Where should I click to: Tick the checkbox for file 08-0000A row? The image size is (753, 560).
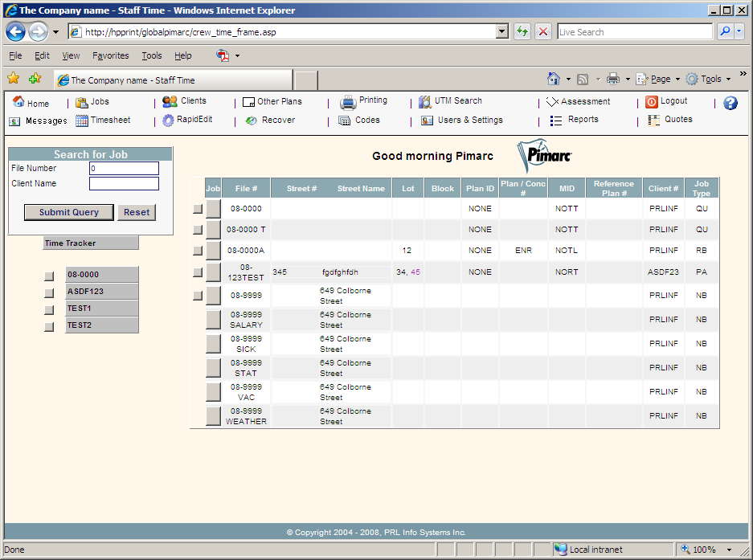[x=198, y=251]
